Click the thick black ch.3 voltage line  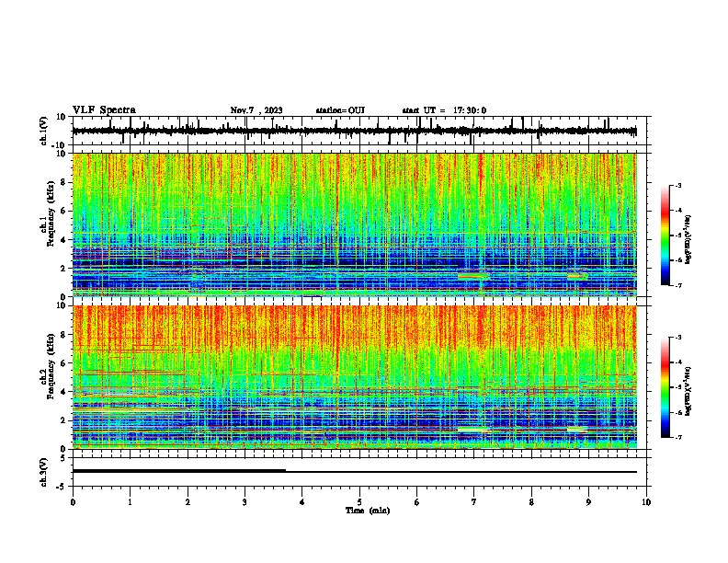(179, 471)
